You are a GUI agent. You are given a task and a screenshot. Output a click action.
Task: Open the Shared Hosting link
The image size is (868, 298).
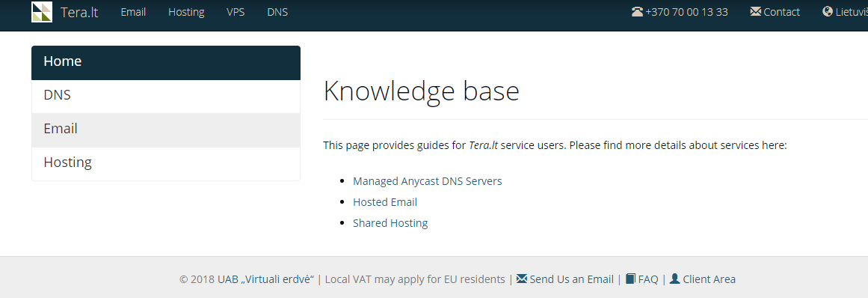390,223
